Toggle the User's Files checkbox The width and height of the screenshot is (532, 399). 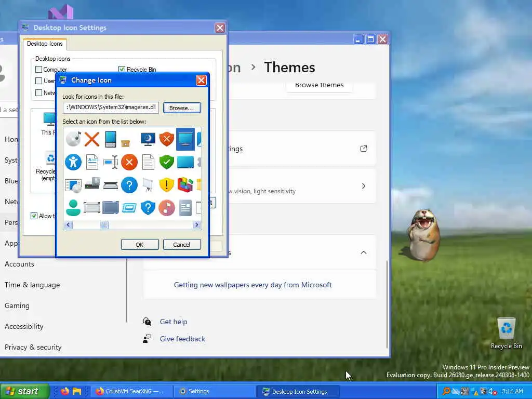coord(38,81)
